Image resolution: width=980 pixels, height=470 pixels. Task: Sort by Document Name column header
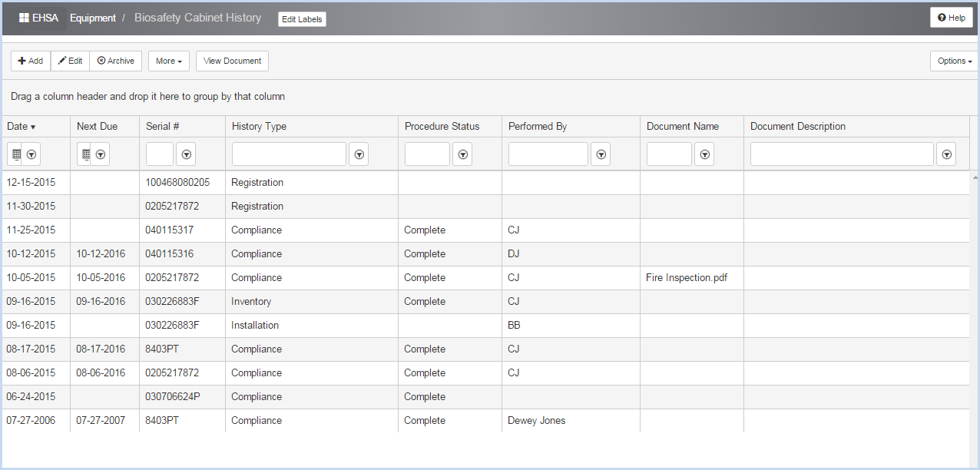click(x=691, y=126)
